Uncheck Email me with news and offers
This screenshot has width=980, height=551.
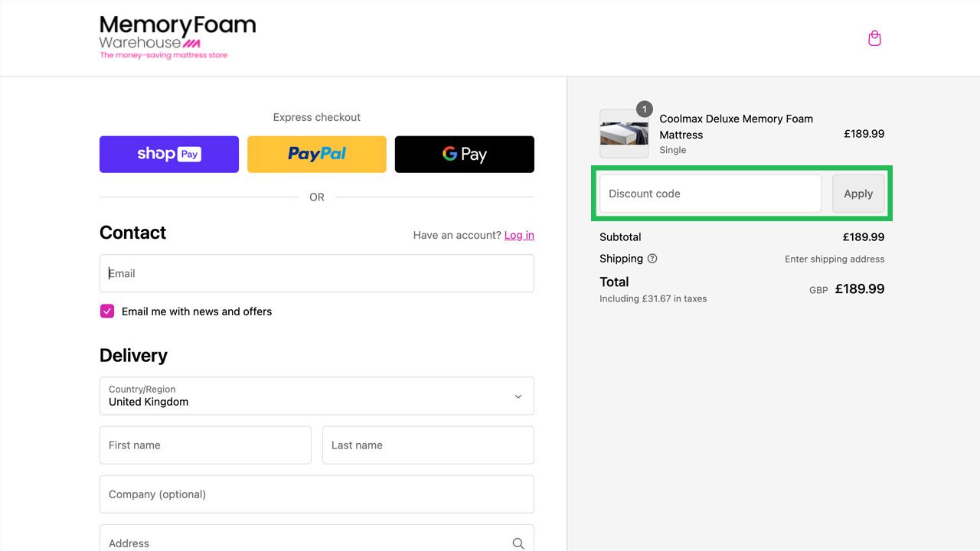[x=107, y=311]
